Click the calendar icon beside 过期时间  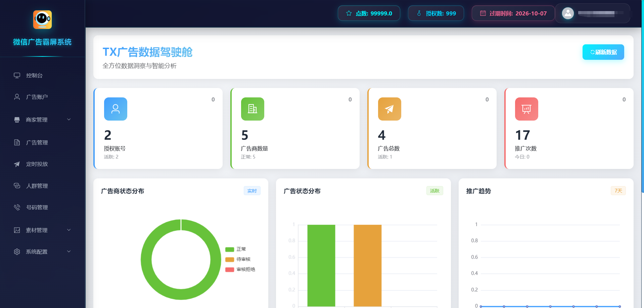(x=483, y=13)
